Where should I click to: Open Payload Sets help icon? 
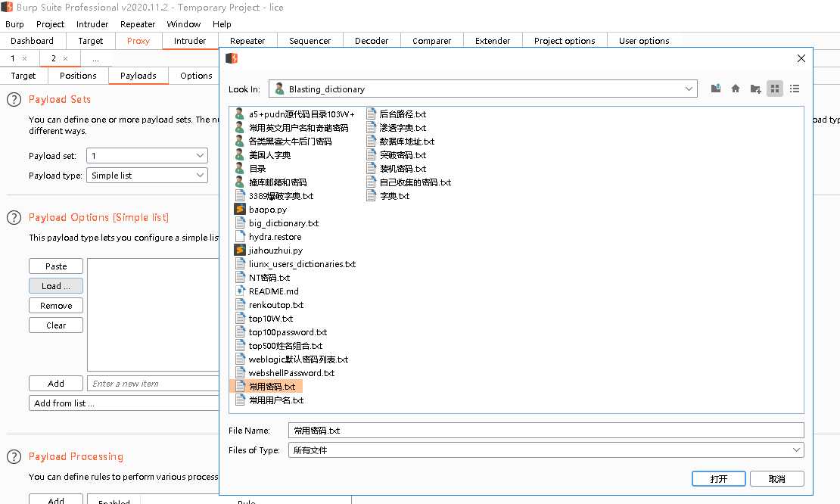click(x=14, y=99)
